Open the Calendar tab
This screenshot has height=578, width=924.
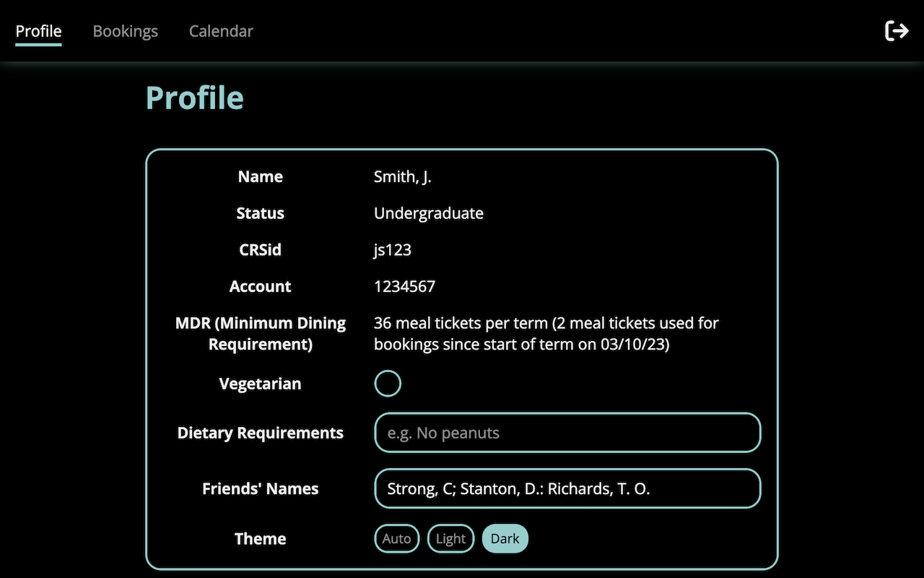coord(221,32)
